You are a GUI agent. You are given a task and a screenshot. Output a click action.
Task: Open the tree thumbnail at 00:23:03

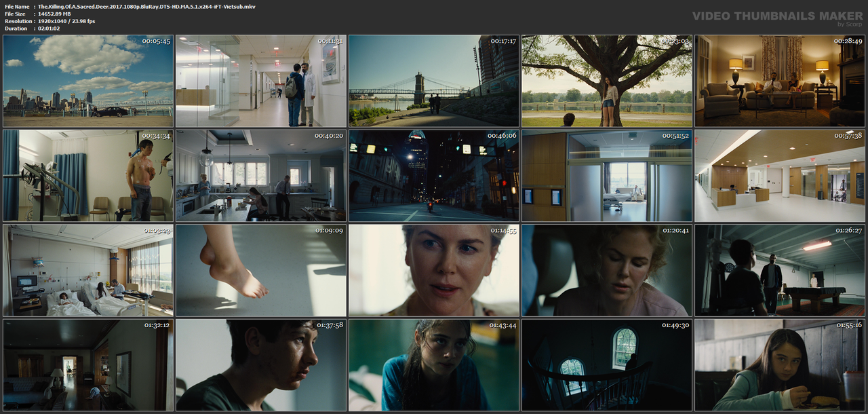tap(607, 81)
